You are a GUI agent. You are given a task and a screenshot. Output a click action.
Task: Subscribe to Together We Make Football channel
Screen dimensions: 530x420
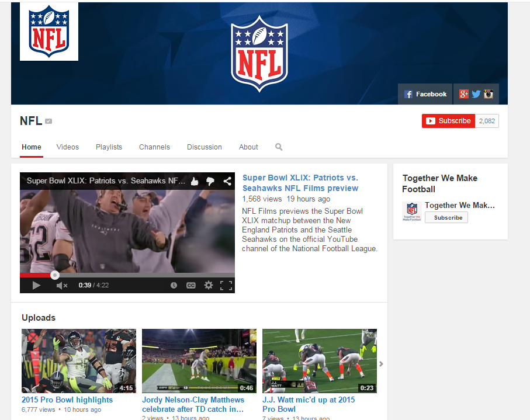(446, 218)
